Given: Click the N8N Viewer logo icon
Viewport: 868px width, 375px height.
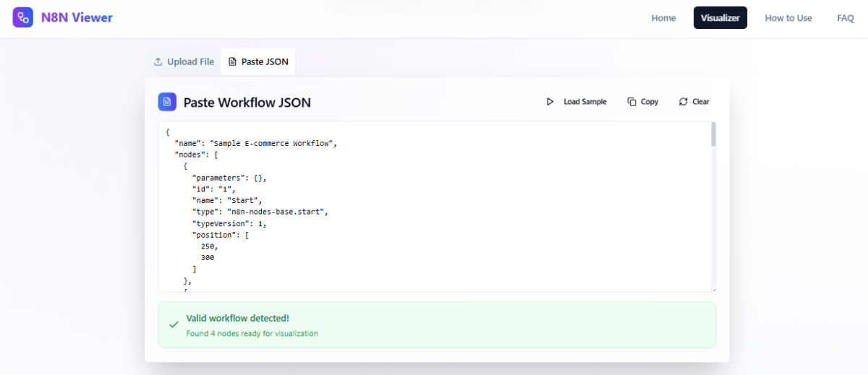Looking at the screenshot, I should (22, 17).
